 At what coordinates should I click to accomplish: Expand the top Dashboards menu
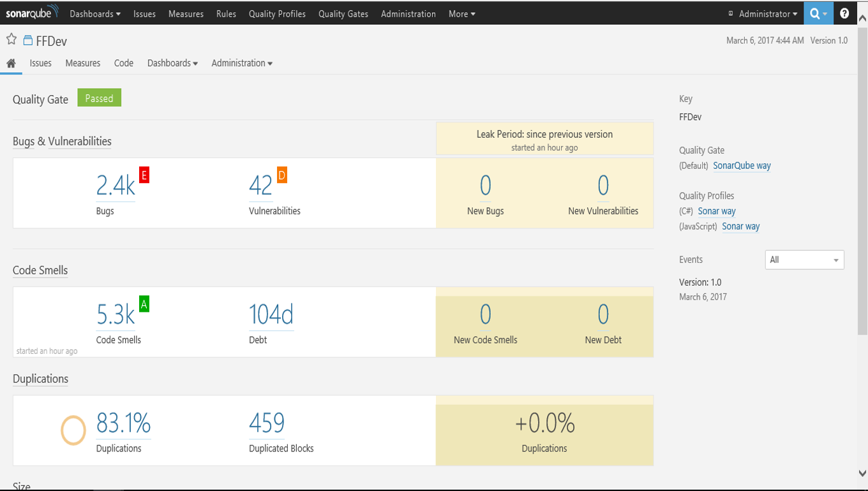[95, 14]
